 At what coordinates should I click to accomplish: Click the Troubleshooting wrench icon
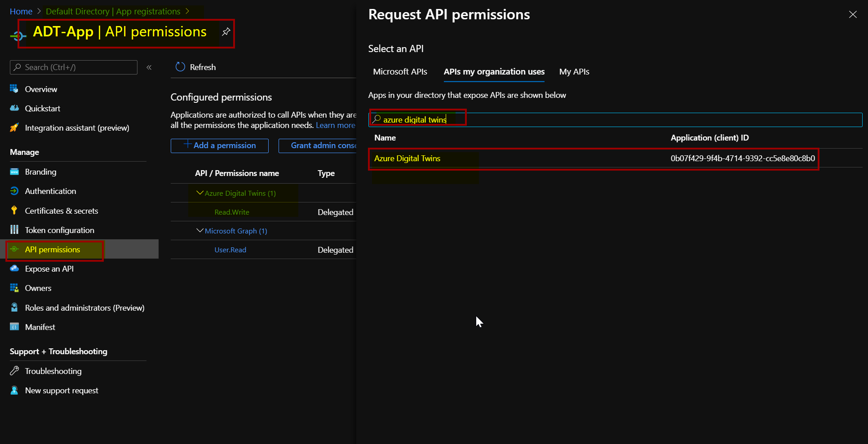point(14,371)
